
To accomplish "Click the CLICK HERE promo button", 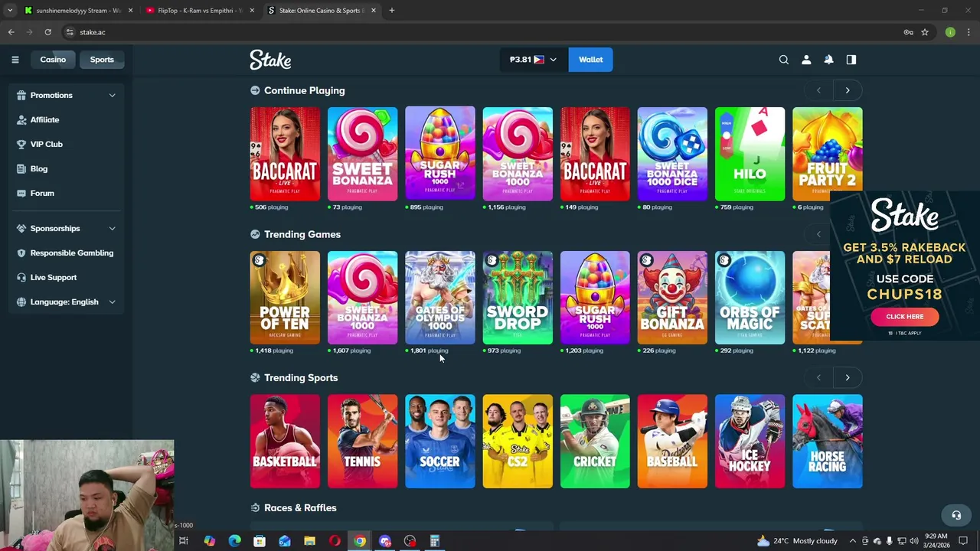I will click(x=904, y=317).
